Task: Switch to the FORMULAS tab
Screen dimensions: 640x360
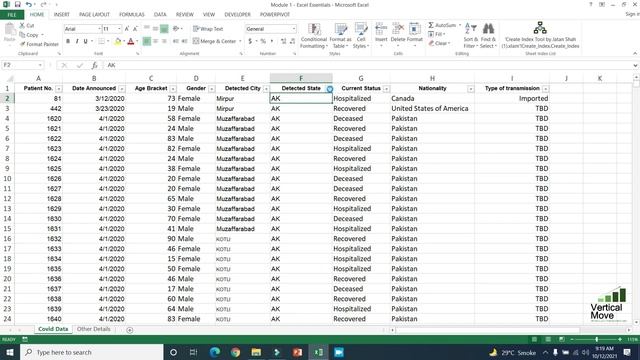Action: 132,15
